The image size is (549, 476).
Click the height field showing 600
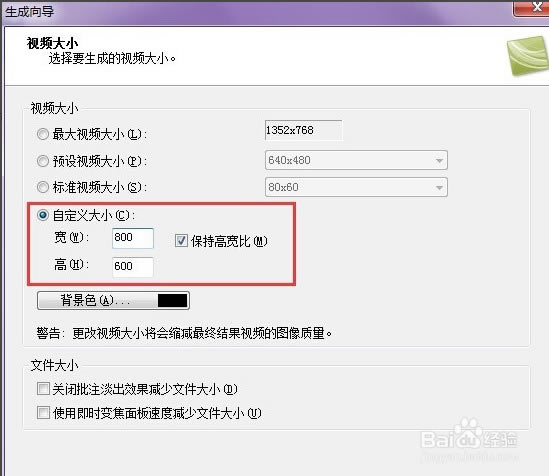[133, 267]
